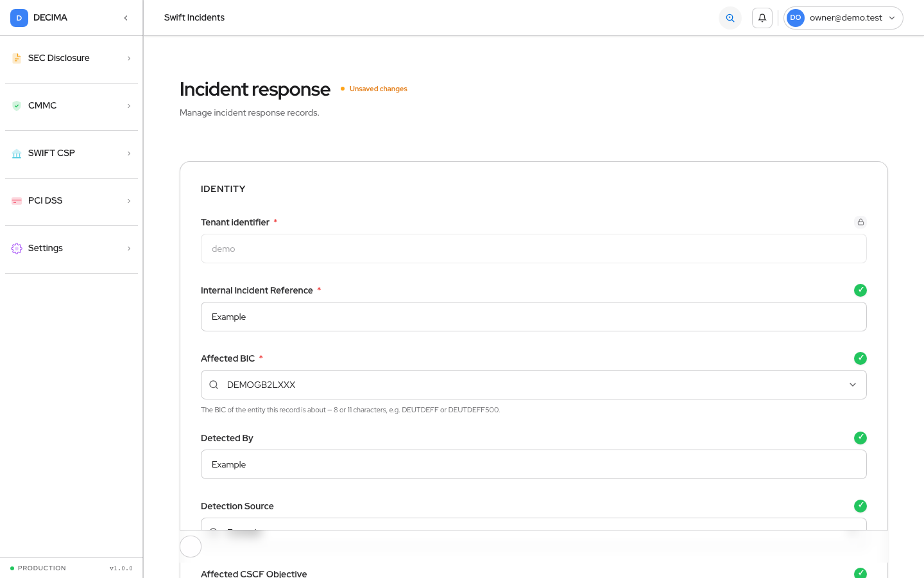The width and height of the screenshot is (924, 578).
Task: Expand the PCI DSS menu chevron
Action: 129,201
